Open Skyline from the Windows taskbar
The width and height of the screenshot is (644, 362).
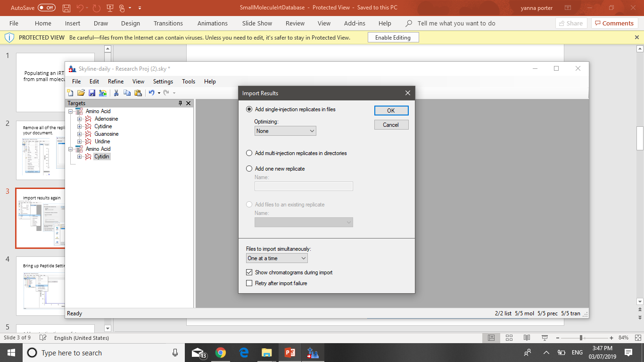pyautogui.click(x=313, y=353)
